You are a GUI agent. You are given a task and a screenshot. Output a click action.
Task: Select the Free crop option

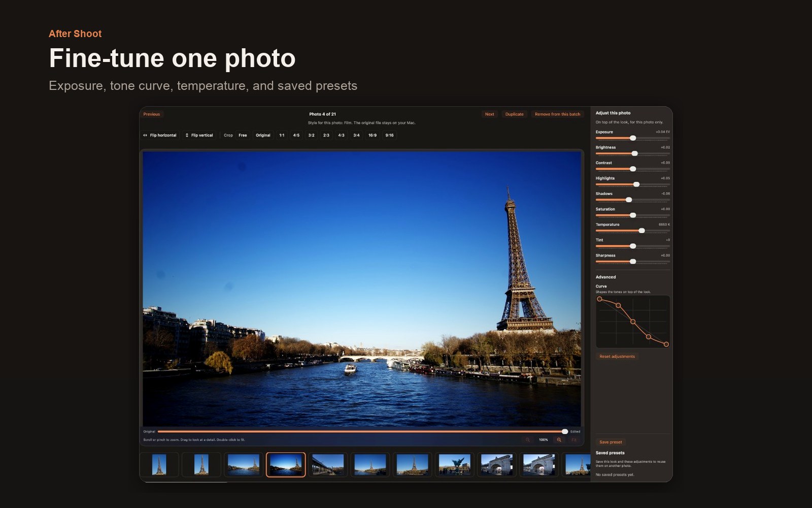pos(243,135)
